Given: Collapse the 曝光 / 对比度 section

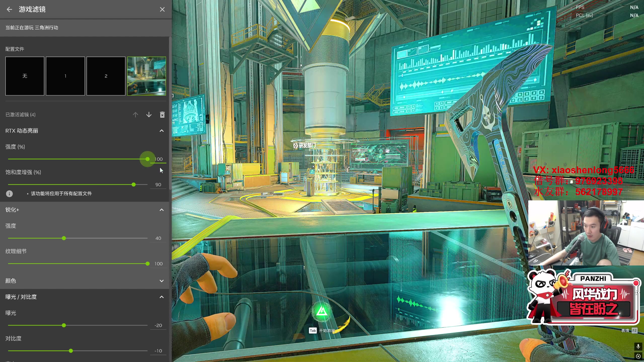Looking at the screenshot, I should click(x=162, y=297).
